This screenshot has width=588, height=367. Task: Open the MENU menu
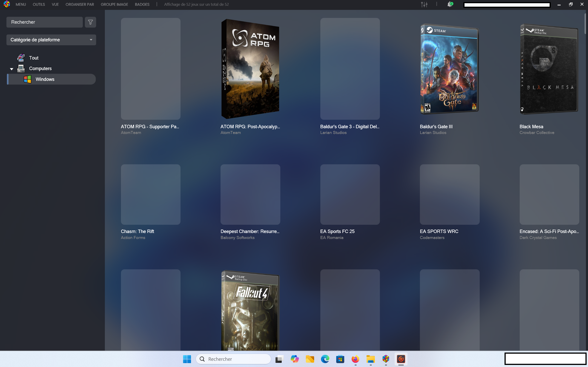click(x=21, y=4)
